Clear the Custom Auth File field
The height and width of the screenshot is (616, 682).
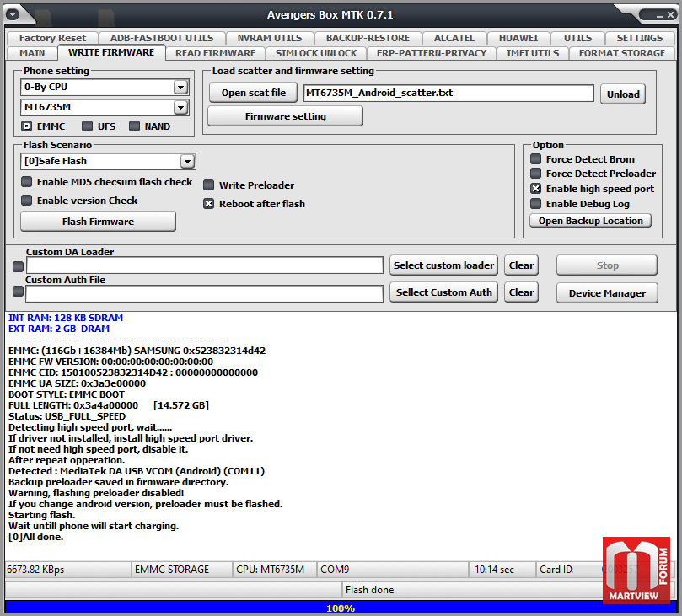point(521,292)
